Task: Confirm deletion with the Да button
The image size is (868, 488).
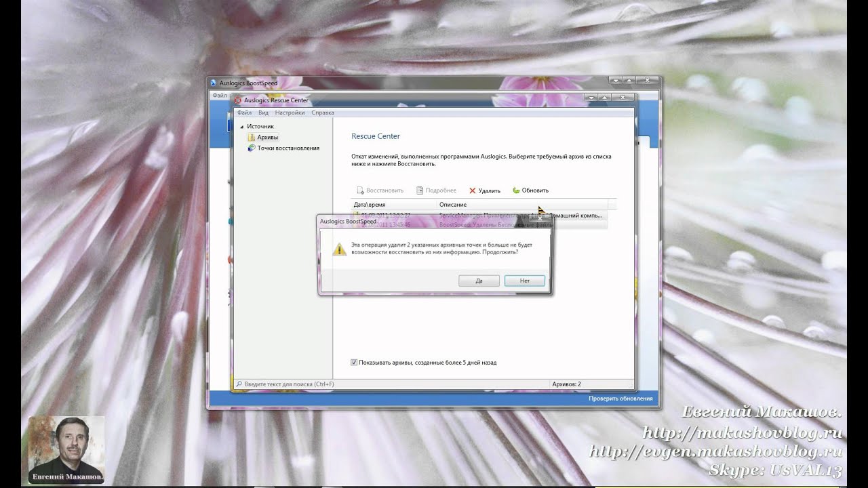Action: tap(479, 280)
